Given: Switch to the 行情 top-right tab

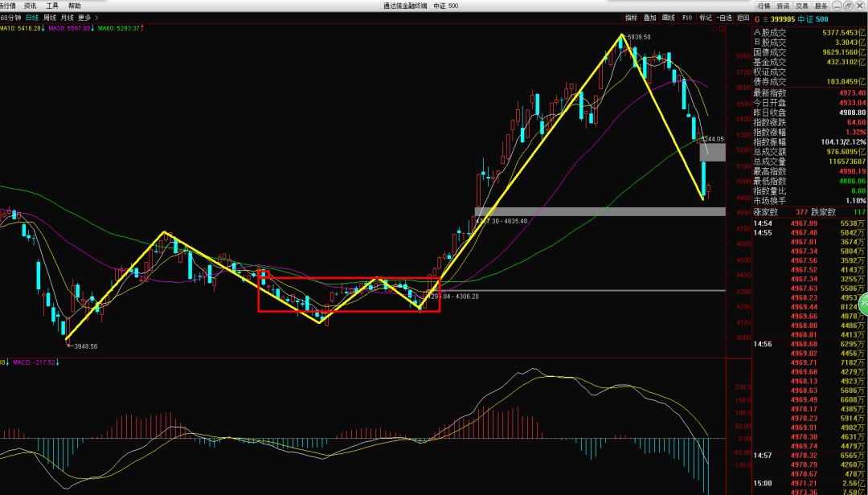Looking at the screenshot, I should click(x=764, y=6).
